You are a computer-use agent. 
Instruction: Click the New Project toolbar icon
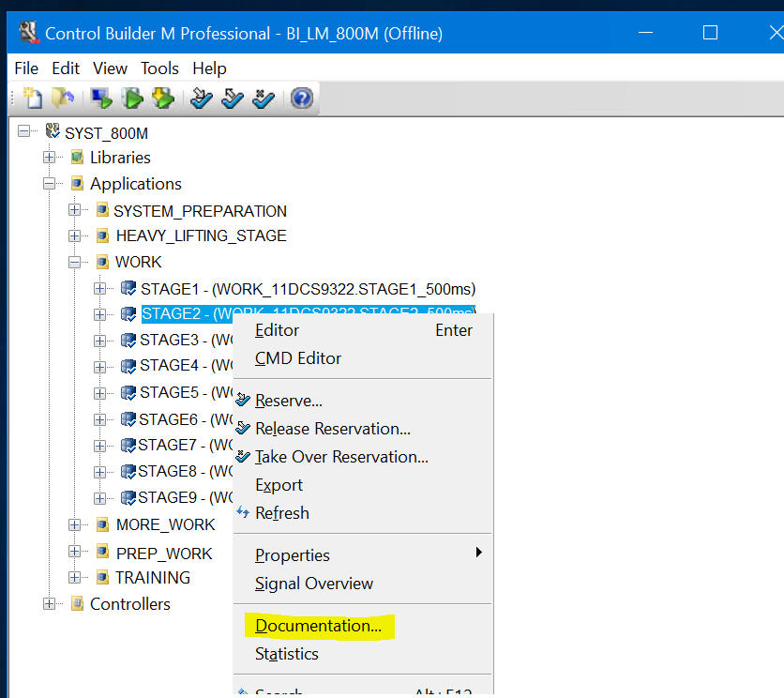pos(32,98)
